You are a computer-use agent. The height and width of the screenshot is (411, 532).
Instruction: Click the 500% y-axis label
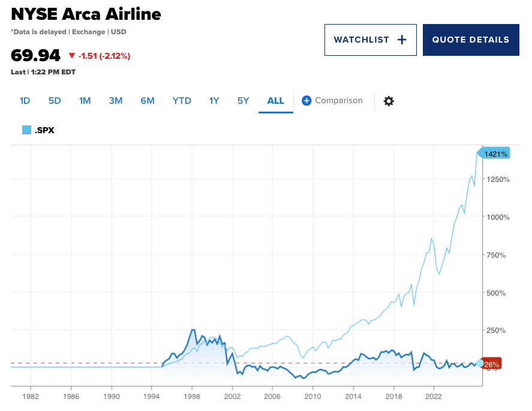(496, 293)
